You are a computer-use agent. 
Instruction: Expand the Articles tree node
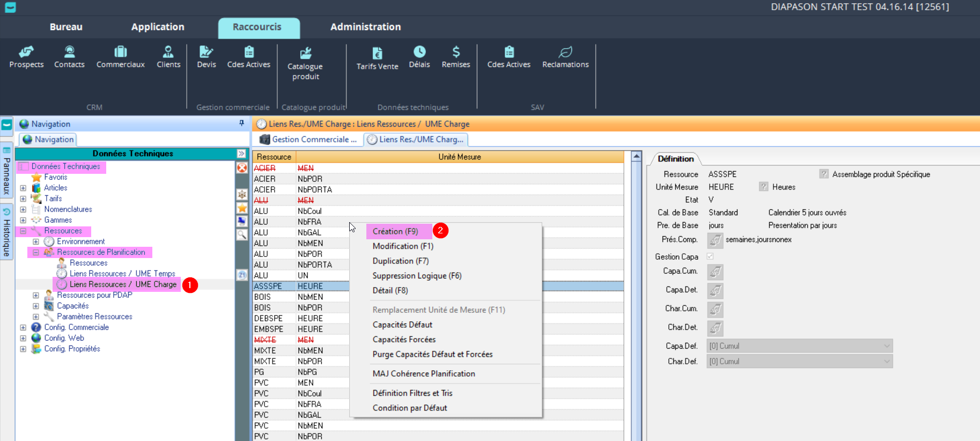tap(23, 188)
